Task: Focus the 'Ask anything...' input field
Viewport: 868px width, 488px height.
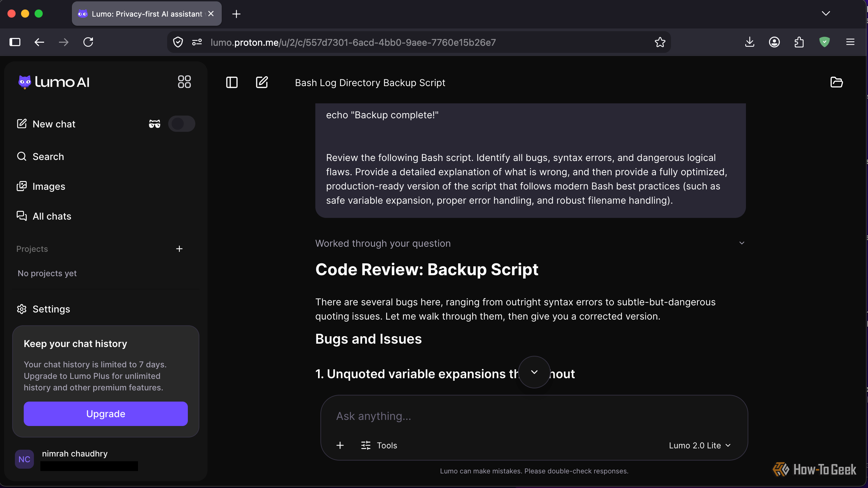Action: [534, 416]
